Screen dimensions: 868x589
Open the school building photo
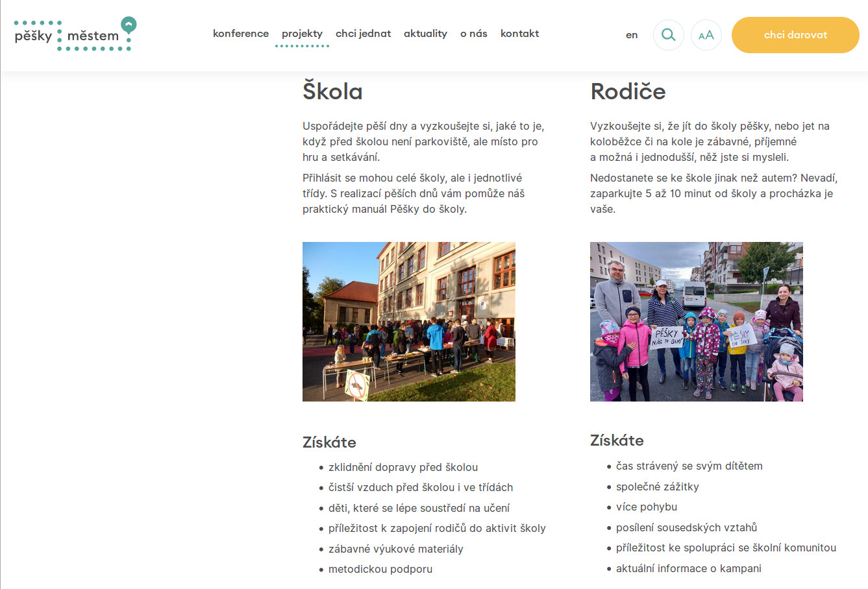(409, 322)
